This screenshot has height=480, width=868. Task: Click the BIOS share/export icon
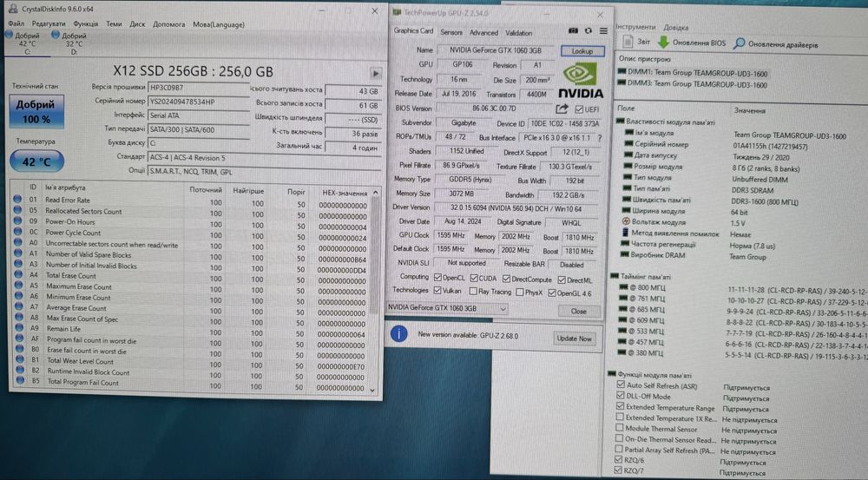pos(562,108)
